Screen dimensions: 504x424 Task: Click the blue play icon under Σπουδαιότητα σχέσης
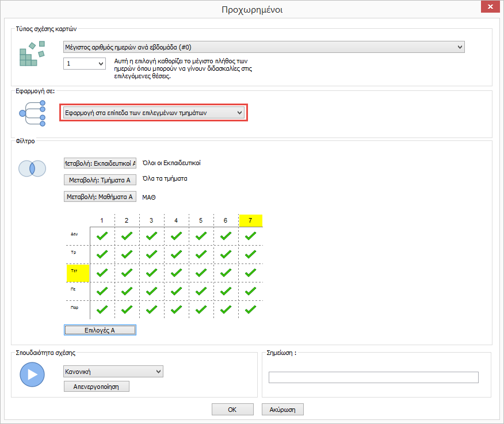point(32,375)
